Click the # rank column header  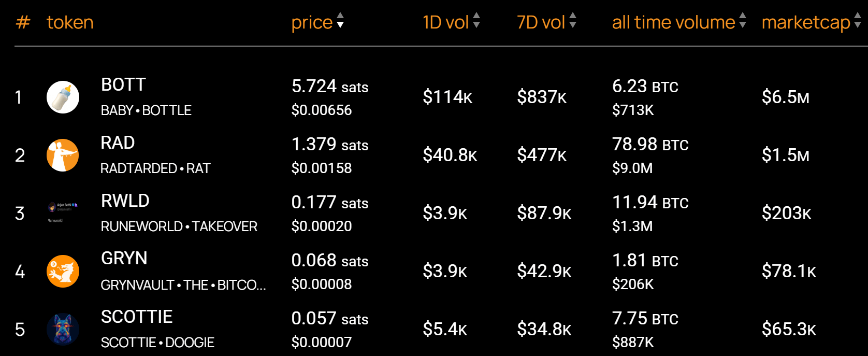(x=23, y=22)
